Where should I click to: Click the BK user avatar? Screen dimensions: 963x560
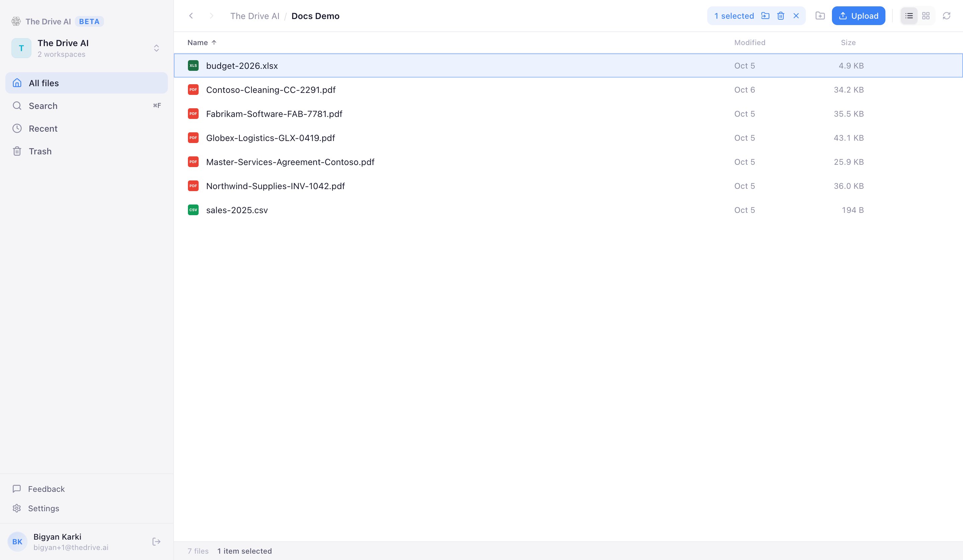17,542
